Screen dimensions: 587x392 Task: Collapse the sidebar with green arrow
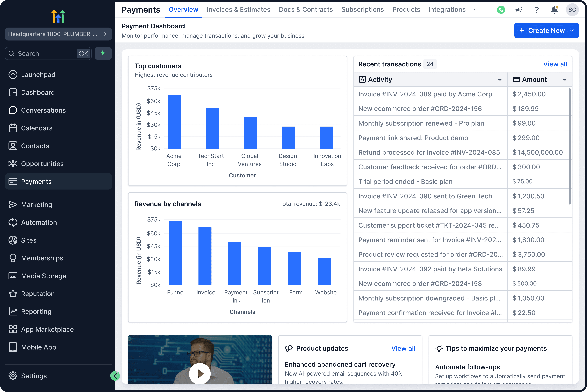tap(115, 375)
